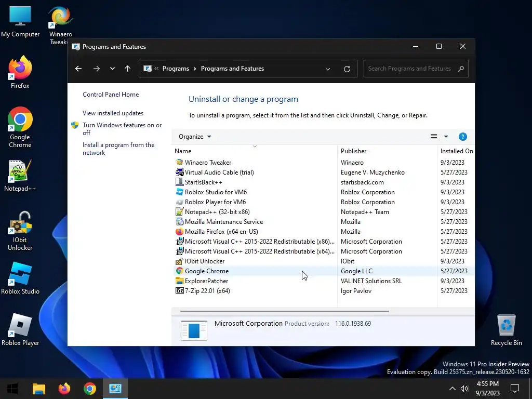Image resolution: width=532 pixels, height=399 pixels.
Task: Expand the address bar history dropdown
Action: 328,69
